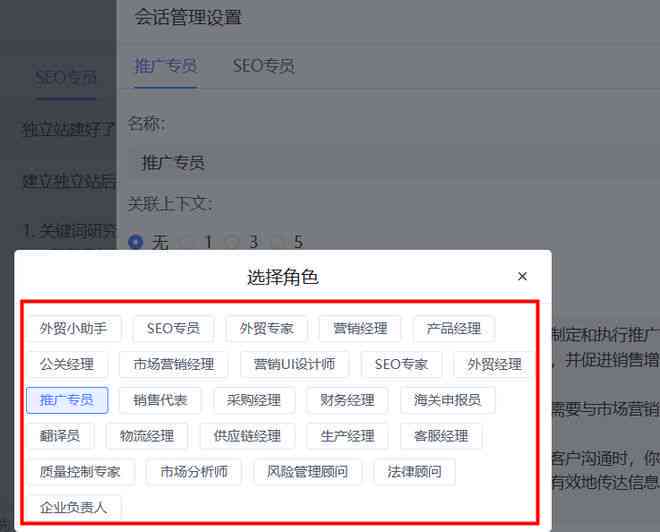Pick the 外贸专家 role
Viewport: 660px width, 532px height.
click(266, 328)
